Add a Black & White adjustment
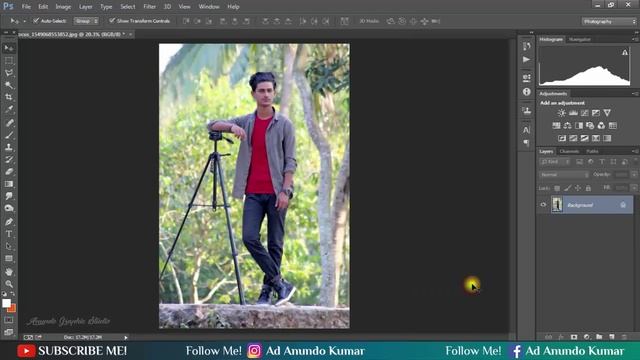 click(x=579, y=126)
